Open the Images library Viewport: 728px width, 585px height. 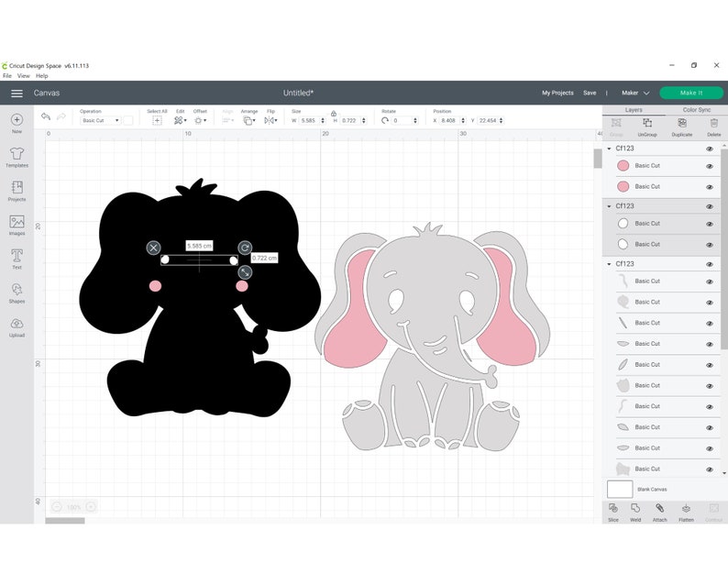pos(17,222)
